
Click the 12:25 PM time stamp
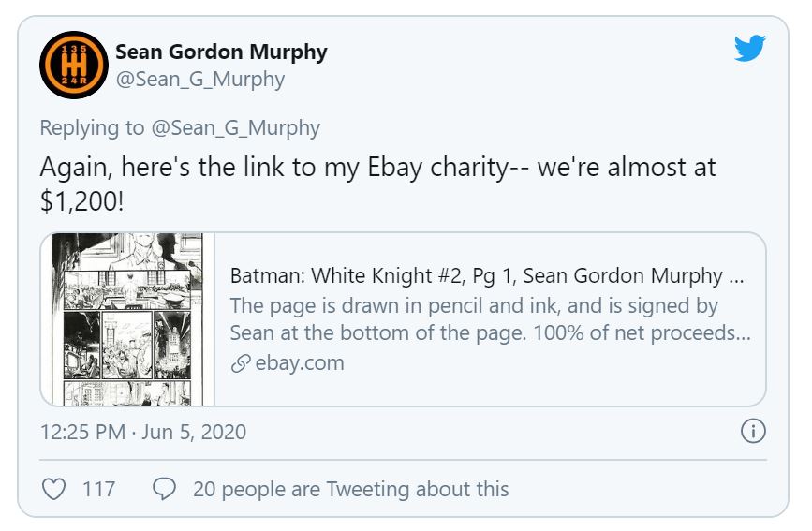[x=81, y=432]
